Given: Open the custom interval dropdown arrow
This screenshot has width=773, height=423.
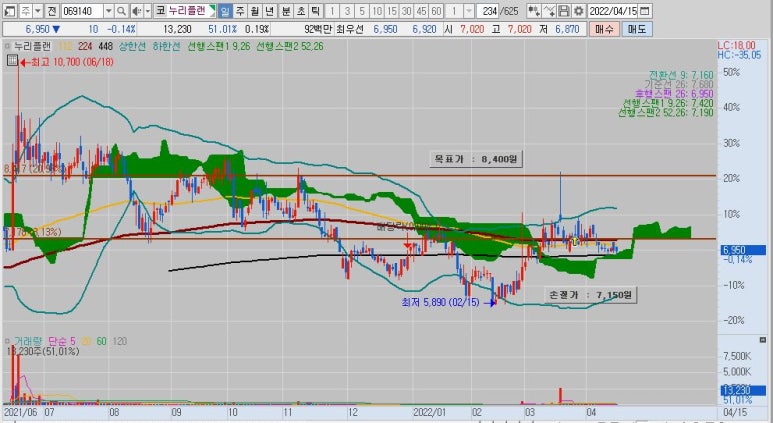Looking at the screenshot, I should [x=469, y=10].
